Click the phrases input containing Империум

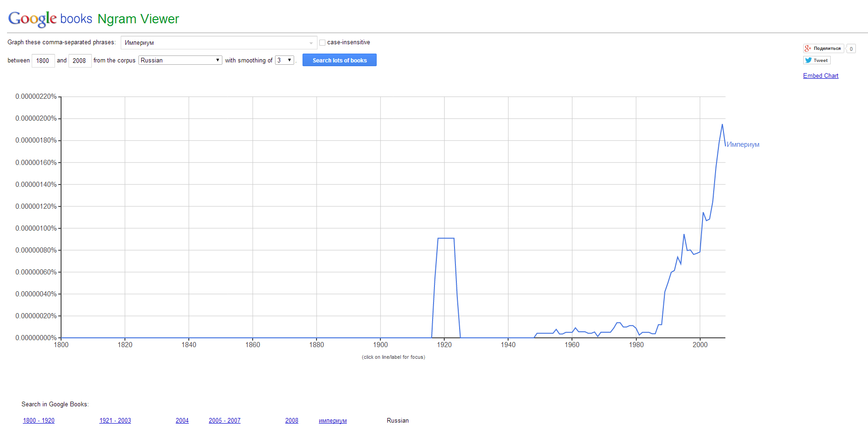coord(214,43)
